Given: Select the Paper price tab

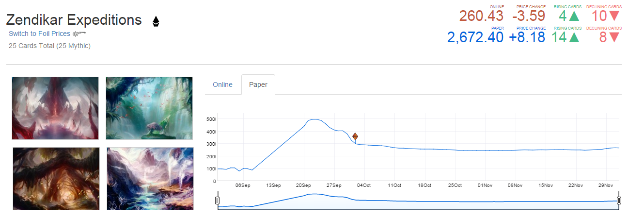Looking at the screenshot, I should tap(258, 84).
